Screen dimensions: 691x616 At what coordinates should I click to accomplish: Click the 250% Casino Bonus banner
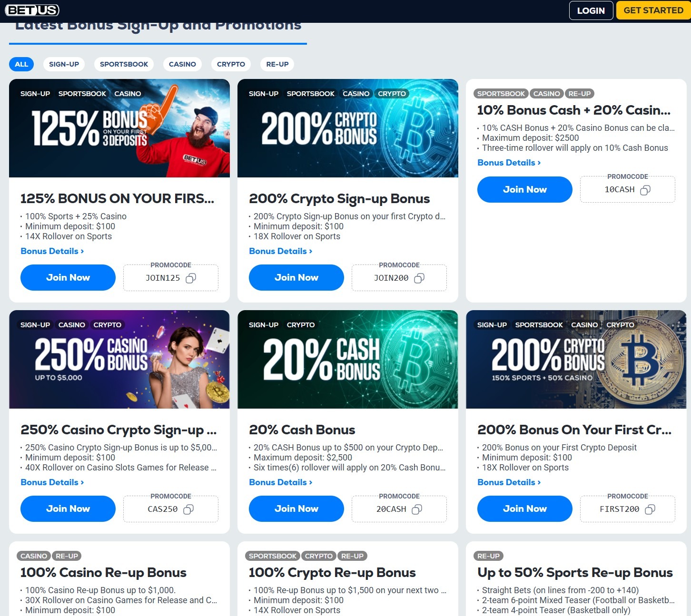click(119, 360)
